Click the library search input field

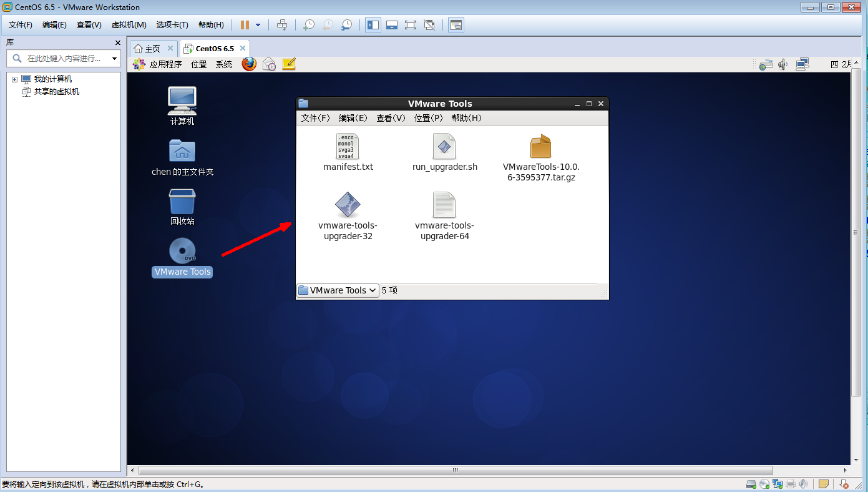click(x=62, y=58)
